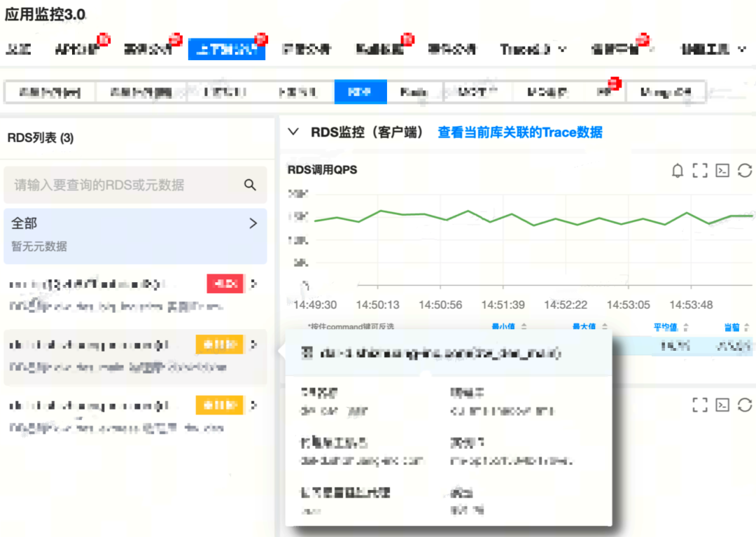Click the 14:49:30 time axis label
This screenshot has width=756, height=537.
click(315, 305)
